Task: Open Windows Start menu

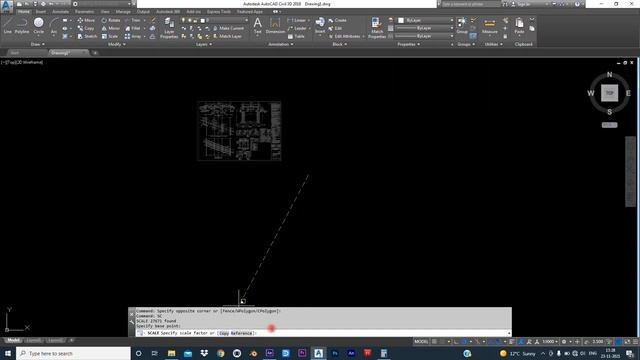Action: point(8,353)
